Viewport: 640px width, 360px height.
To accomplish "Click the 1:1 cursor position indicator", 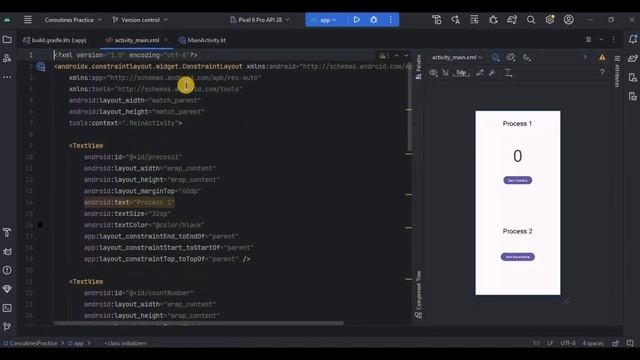I will [536, 343].
